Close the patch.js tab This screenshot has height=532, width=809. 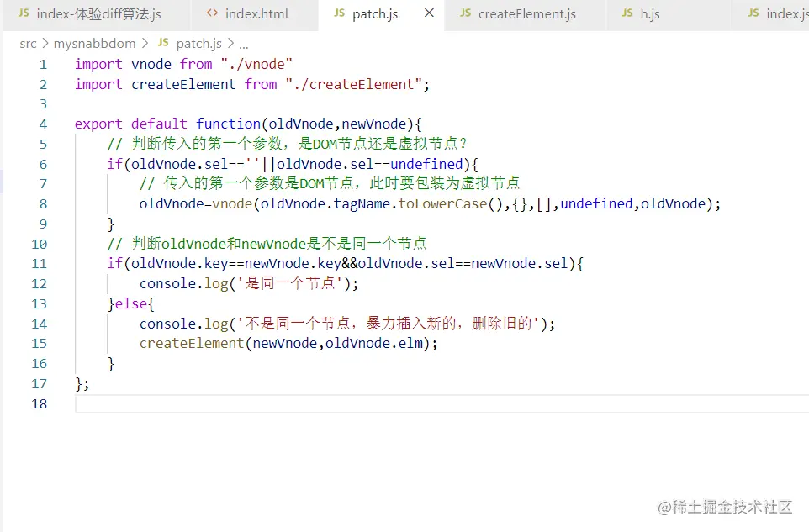pyautogui.click(x=429, y=13)
